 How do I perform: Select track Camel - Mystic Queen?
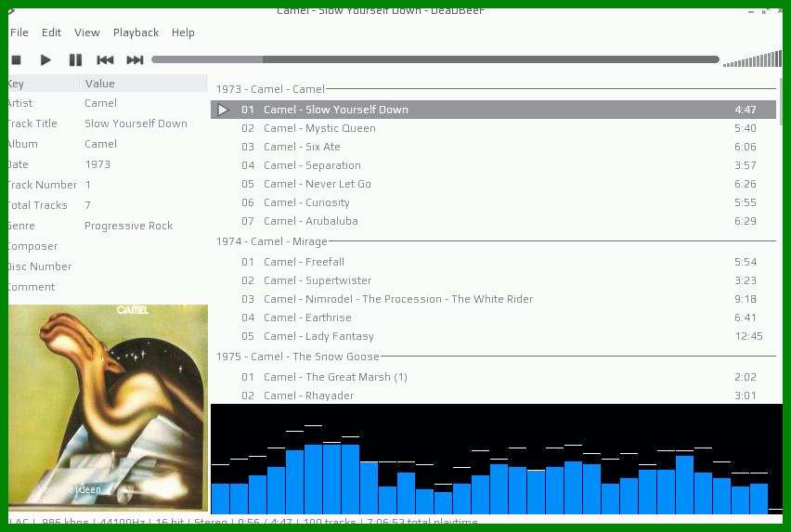pos(493,128)
